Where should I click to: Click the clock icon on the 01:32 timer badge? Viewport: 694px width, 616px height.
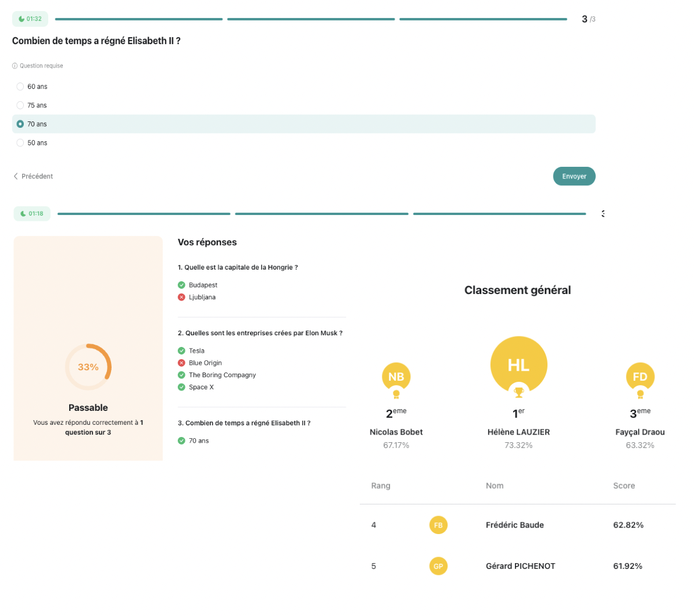tap(21, 19)
